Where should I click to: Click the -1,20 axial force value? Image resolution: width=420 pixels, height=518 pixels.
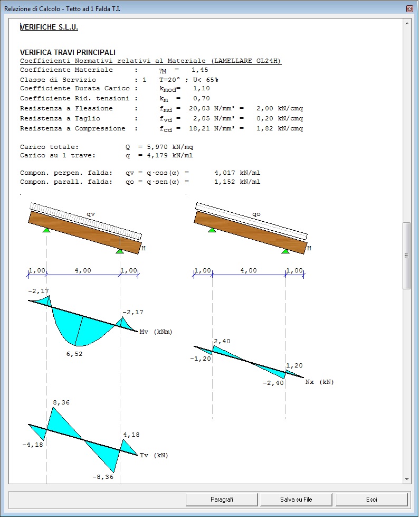click(201, 359)
